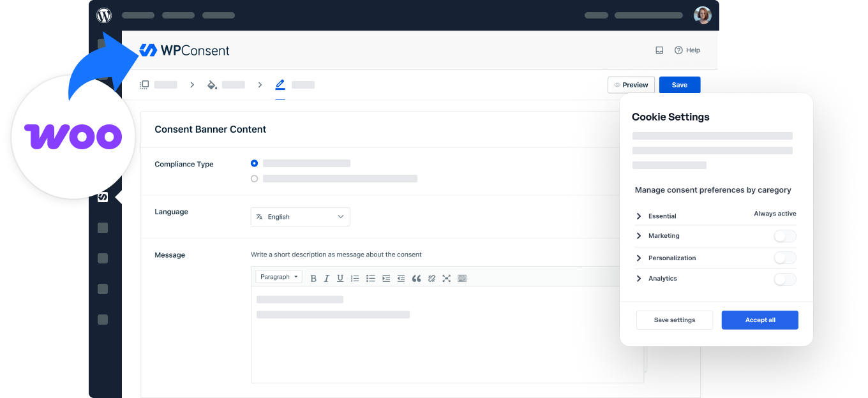Click 'Manage consent preferences by caregory' text
Viewport: 868px width, 398px height.
[713, 190]
